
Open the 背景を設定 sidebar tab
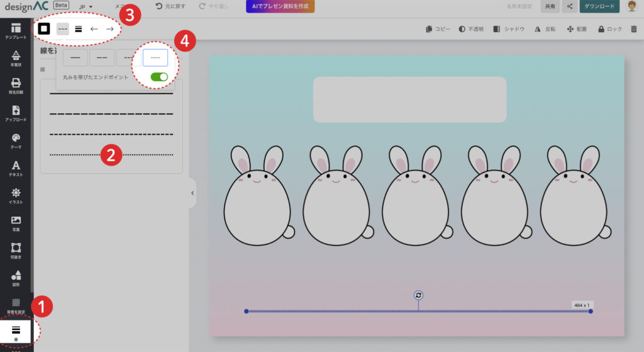[x=16, y=305]
